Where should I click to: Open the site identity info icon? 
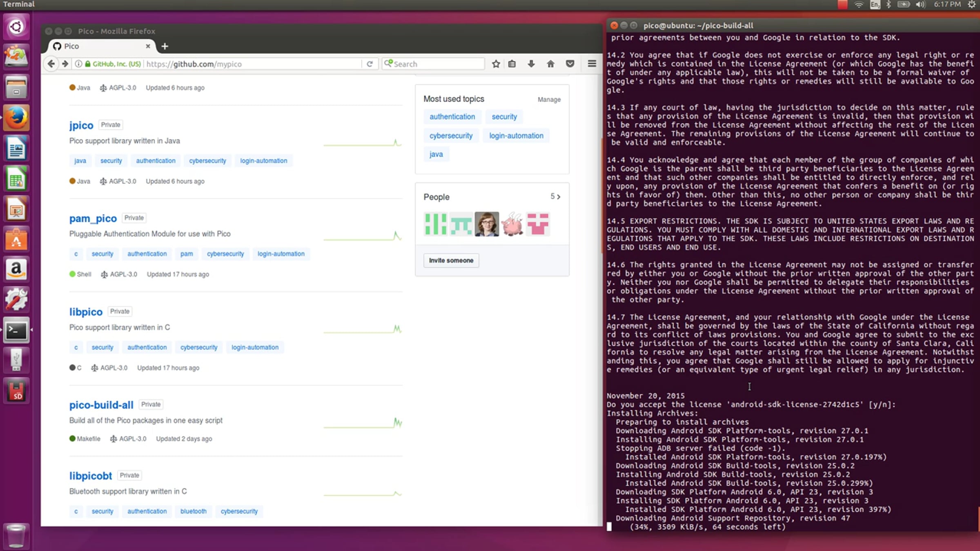tap(78, 64)
